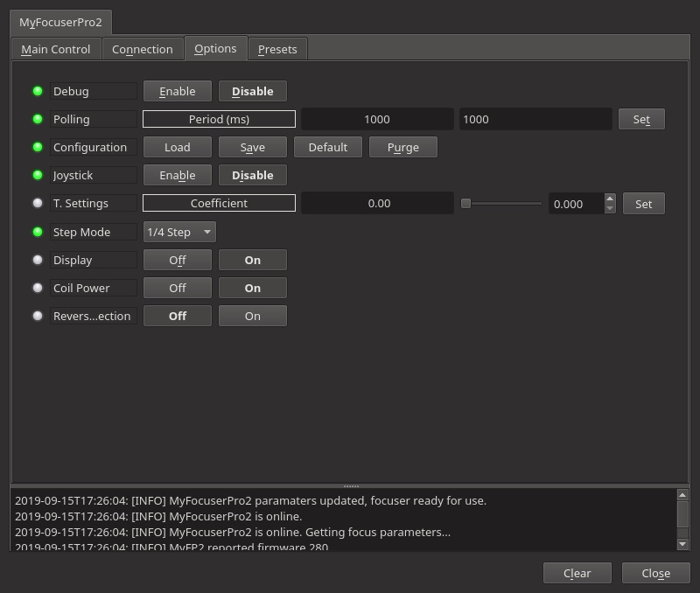Open the Connection tab
The height and width of the screenshot is (593, 700).
point(143,49)
